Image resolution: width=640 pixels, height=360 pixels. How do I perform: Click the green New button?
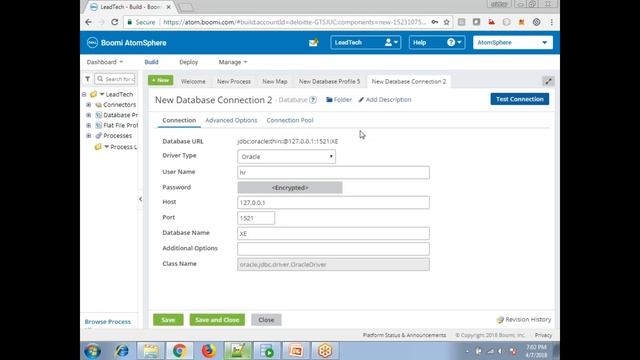tap(160, 80)
